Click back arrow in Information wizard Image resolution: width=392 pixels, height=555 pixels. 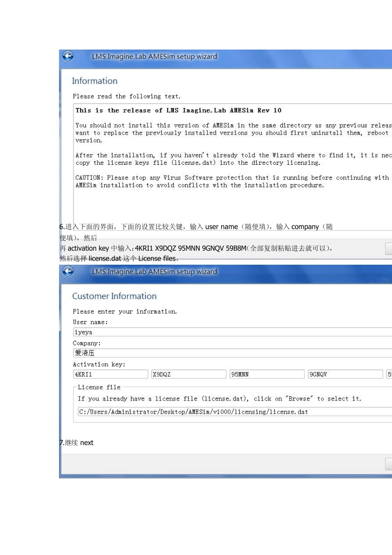coord(68,56)
